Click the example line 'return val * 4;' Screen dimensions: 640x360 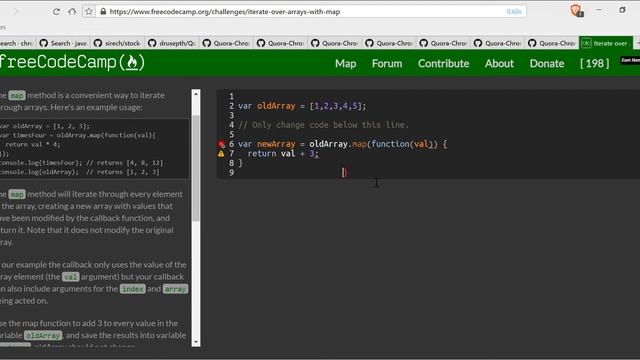33,144
